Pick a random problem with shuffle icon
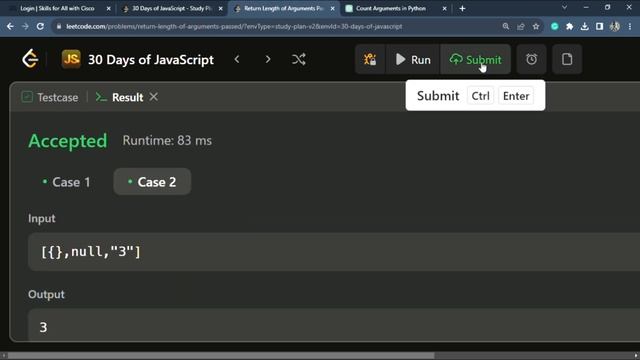640x360 pixels. point(299,60)
